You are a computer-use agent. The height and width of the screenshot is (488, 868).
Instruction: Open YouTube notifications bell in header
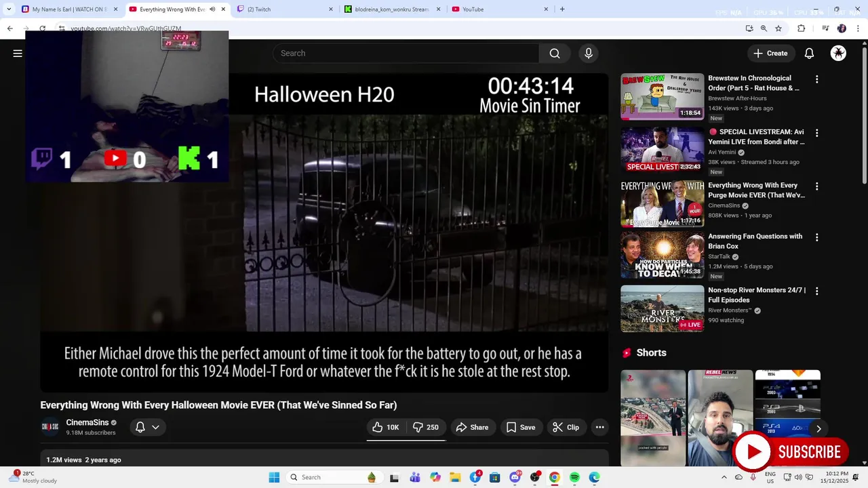click(x=809, y=54)
